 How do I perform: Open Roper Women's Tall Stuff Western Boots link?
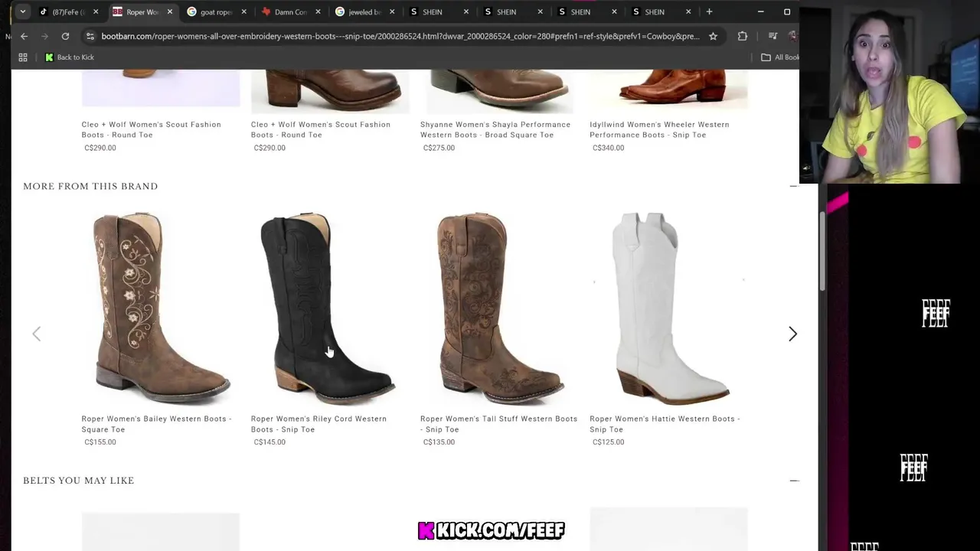tap(498, 424)
